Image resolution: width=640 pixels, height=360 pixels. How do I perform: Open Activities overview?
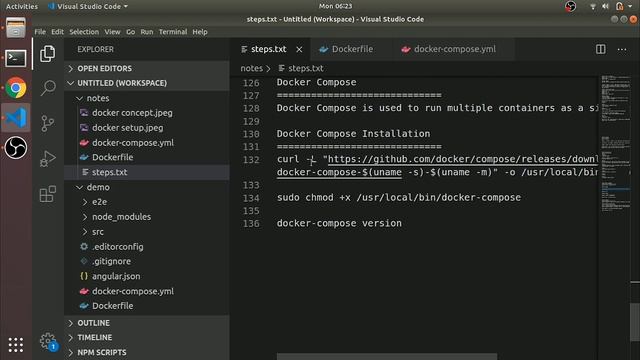click(x=22, y=6)
